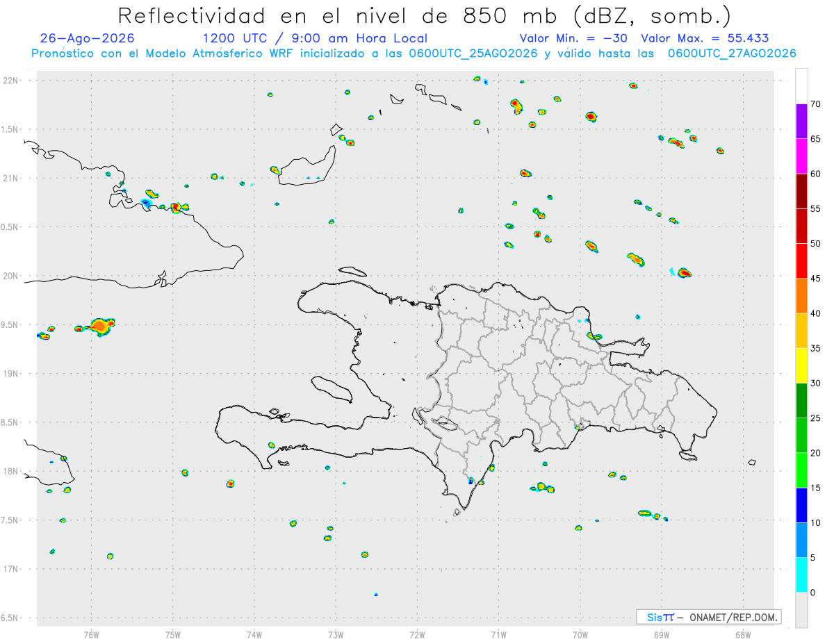Click the time text '1200 UTC / 9:00 am Hora Local'

click(x=315, y=38)
